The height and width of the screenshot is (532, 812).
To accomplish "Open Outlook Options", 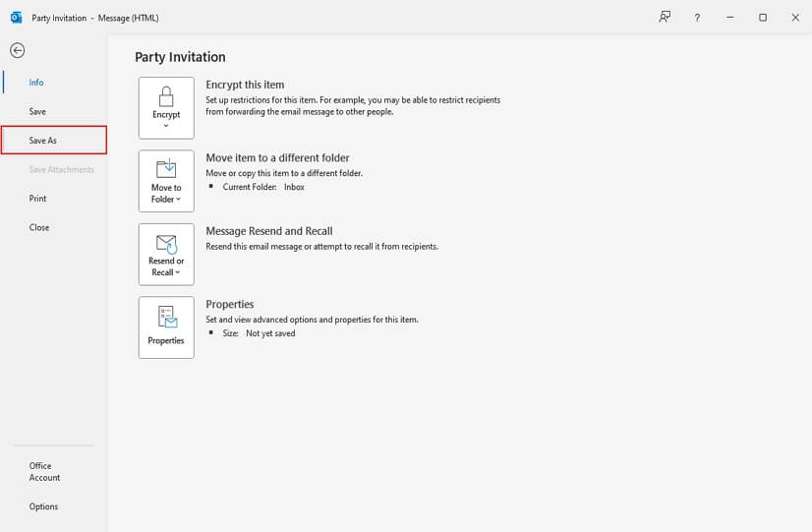I will [43, 506].
